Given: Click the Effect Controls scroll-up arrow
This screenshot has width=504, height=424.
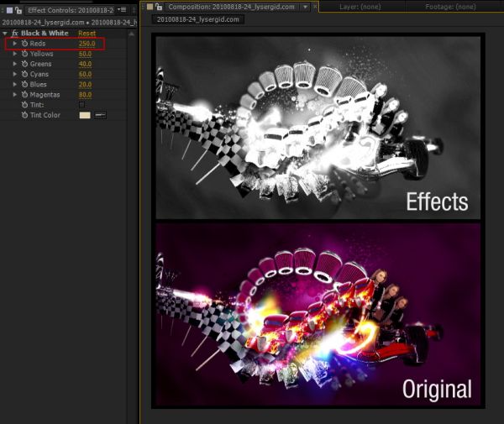Looking at the screenshot, I should click(132, 34).
